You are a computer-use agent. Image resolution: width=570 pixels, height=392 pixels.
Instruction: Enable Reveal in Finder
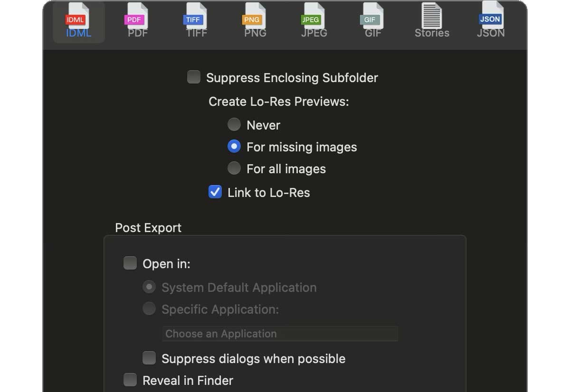click(x=130, y=379)
